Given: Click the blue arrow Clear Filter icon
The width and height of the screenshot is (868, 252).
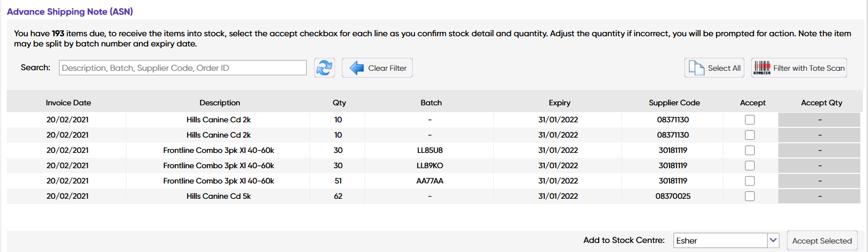Looking at the screenshot, I should [357, 68].
